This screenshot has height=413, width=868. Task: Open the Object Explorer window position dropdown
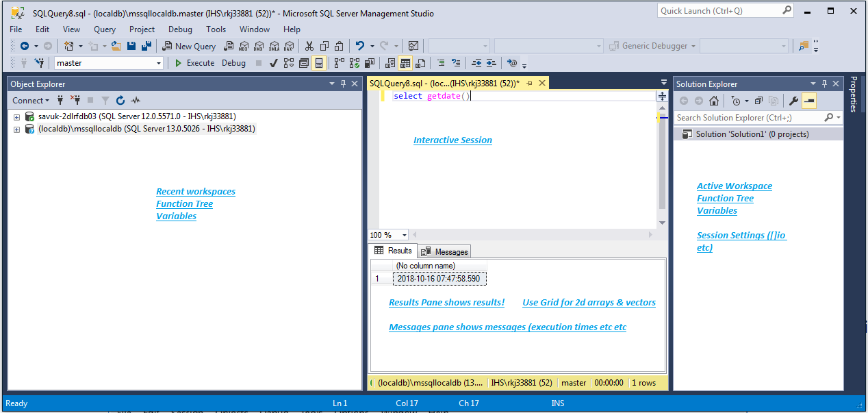point(332,84)
